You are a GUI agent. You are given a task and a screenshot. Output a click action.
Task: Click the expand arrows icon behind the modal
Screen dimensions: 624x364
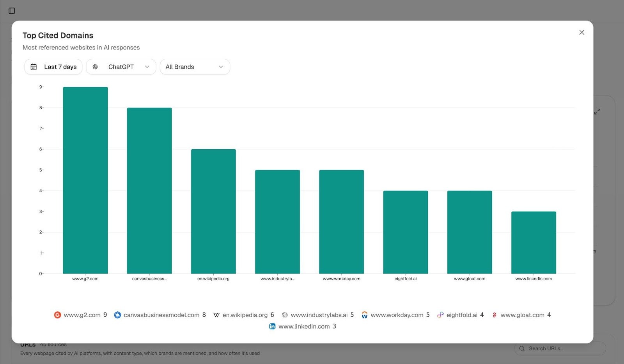click(597, 111)
